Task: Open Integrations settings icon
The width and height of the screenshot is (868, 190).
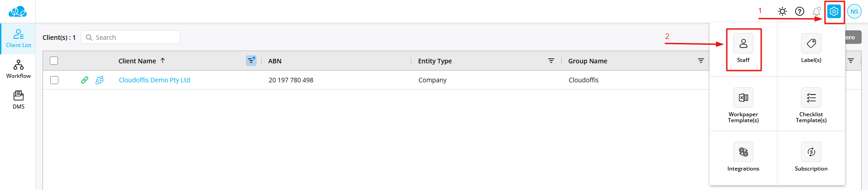Action: [743, 152]
